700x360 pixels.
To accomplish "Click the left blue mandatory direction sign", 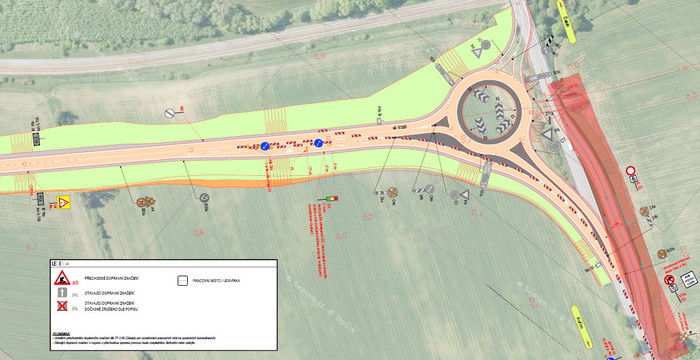I will pyautogui.click(x=265, y=146).
